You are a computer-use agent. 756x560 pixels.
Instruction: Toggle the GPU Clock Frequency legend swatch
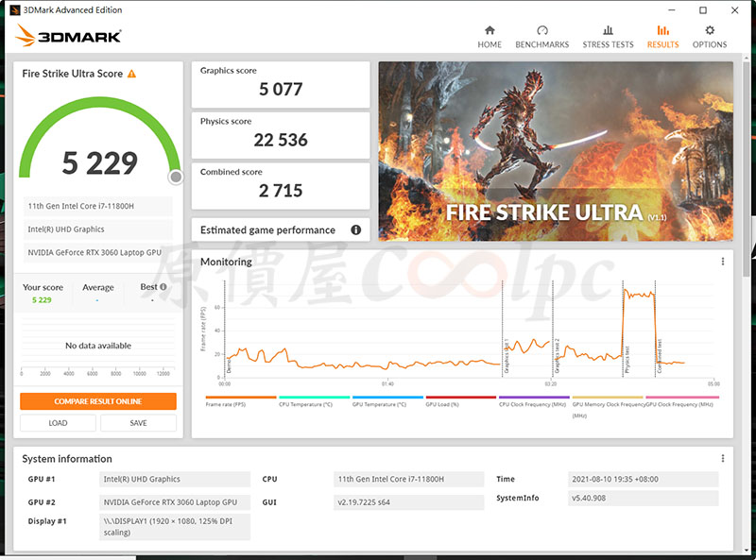pos(682,398)
